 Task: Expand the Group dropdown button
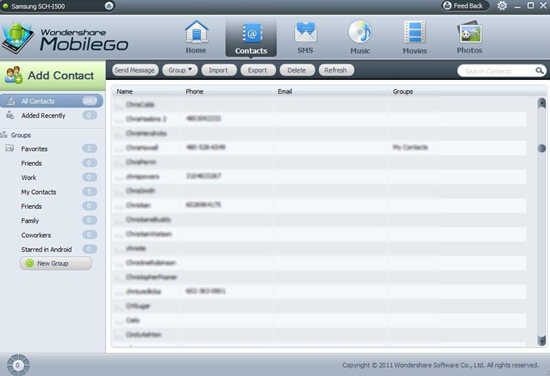coord(180,70)
